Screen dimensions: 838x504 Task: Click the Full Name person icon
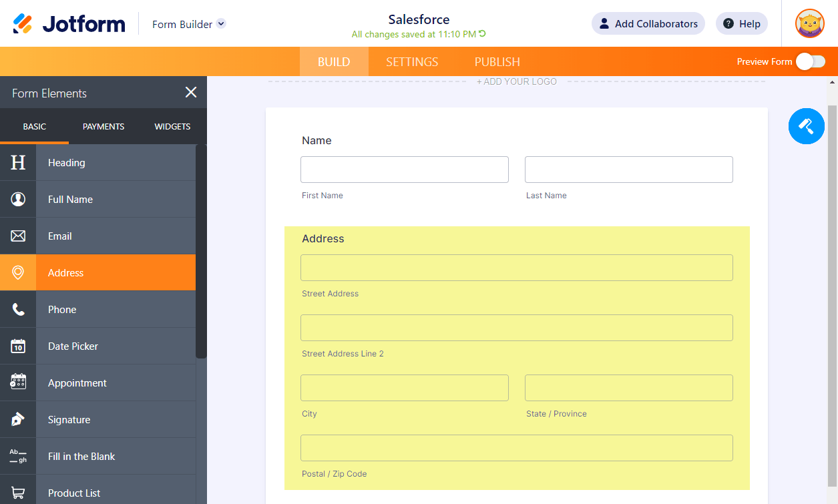coord(18,199)
